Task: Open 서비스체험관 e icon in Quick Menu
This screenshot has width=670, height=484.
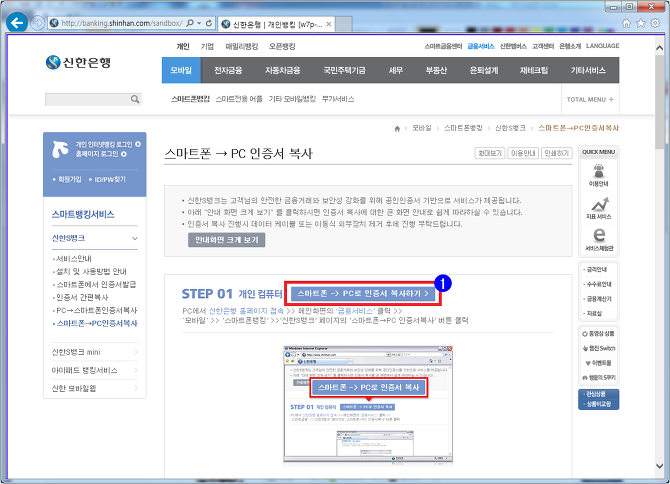Action: (599, 235)
